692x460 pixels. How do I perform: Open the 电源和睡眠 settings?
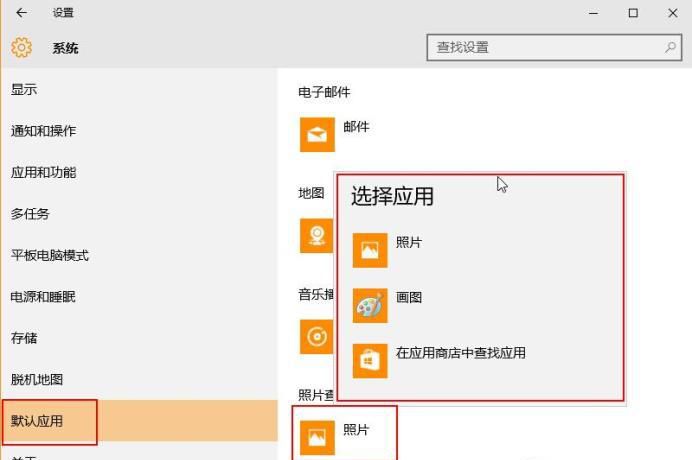(x=43, y=297)
